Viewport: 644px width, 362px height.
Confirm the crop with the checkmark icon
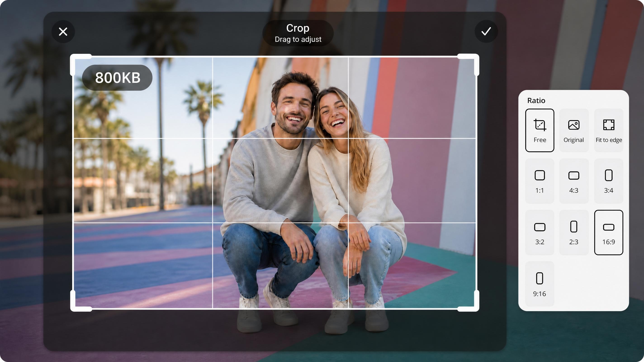(x=486, y=31)
